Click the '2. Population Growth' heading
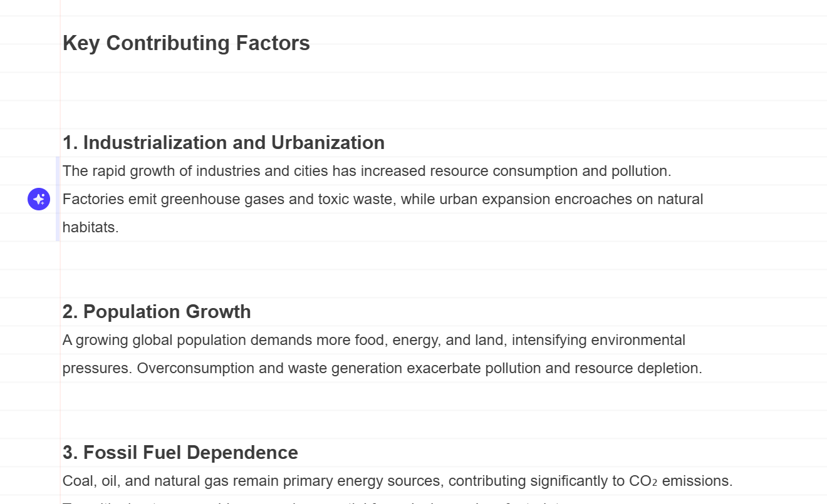This screenshot has height=504, width=827. click(x=157, y=312)
